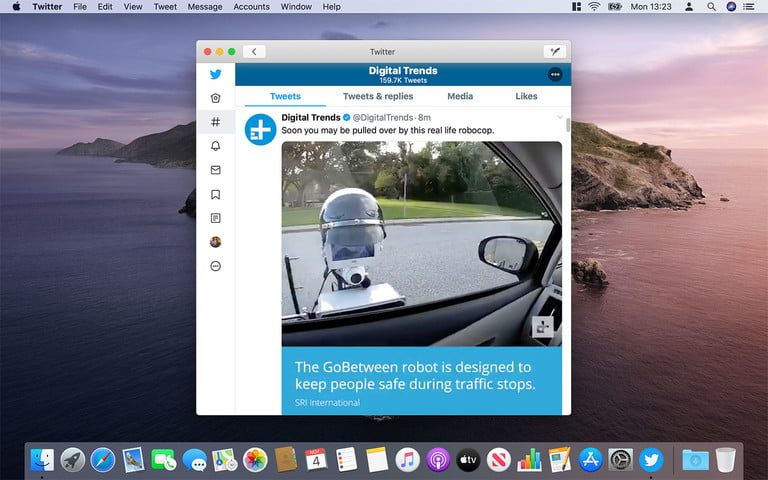
Task: Open Launchpad from the dock
Action: pos(72,460)
